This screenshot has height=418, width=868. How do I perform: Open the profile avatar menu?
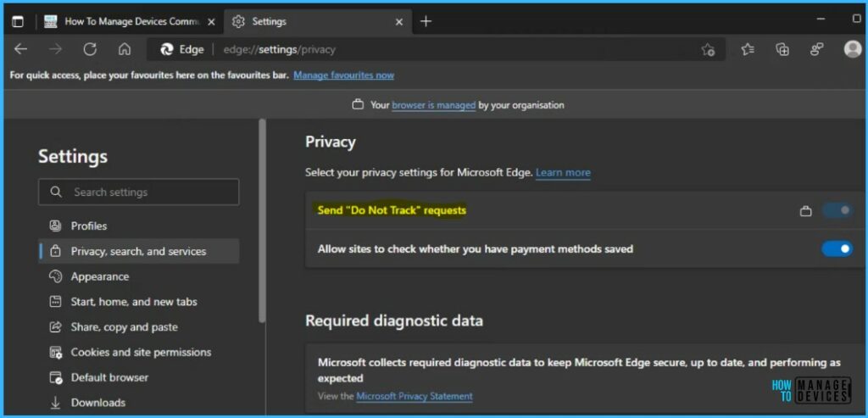(x=853, y=49)
